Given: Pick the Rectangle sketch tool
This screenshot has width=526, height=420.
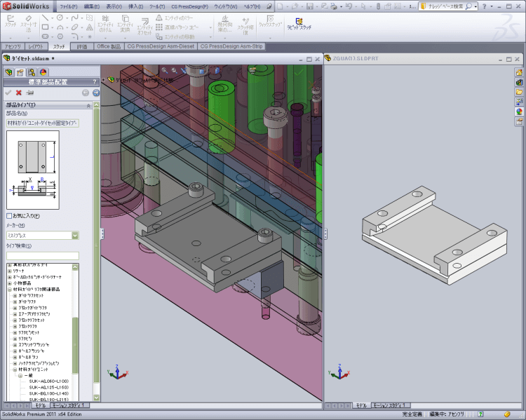Looking at the screenshot, I should [x=45, y=27].
